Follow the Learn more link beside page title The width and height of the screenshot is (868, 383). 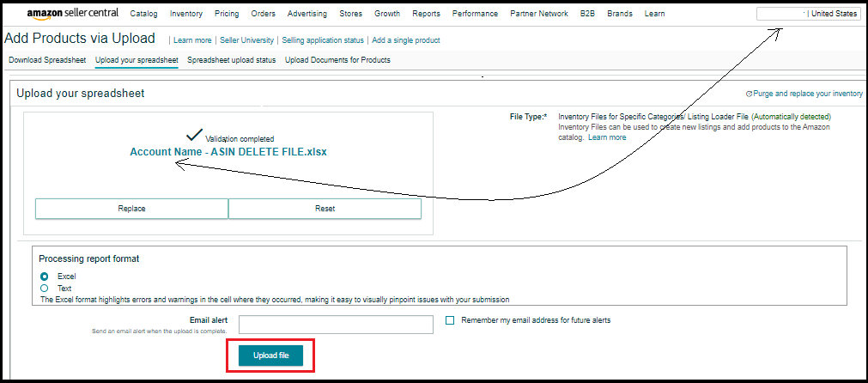192,40
